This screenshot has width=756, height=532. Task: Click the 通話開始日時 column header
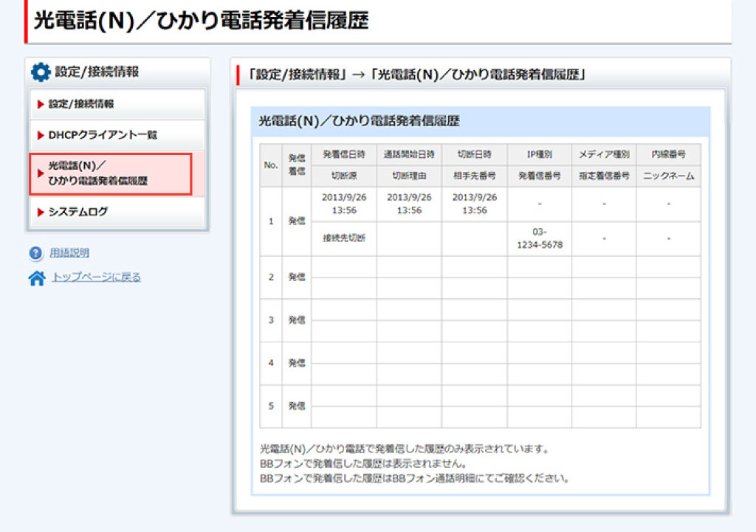(x=408, y=155)
